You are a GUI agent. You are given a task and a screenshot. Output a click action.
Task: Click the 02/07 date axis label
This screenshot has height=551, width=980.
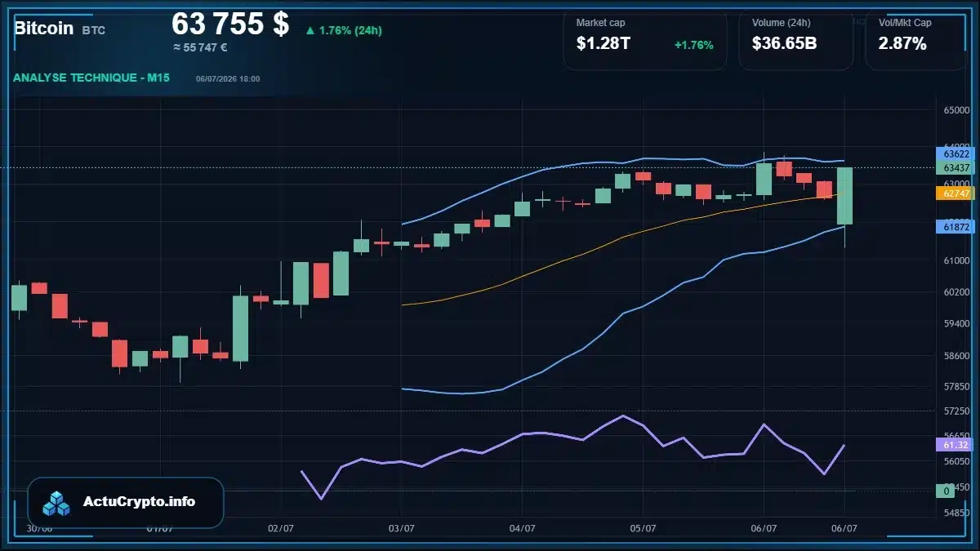[x=280, y=528]
